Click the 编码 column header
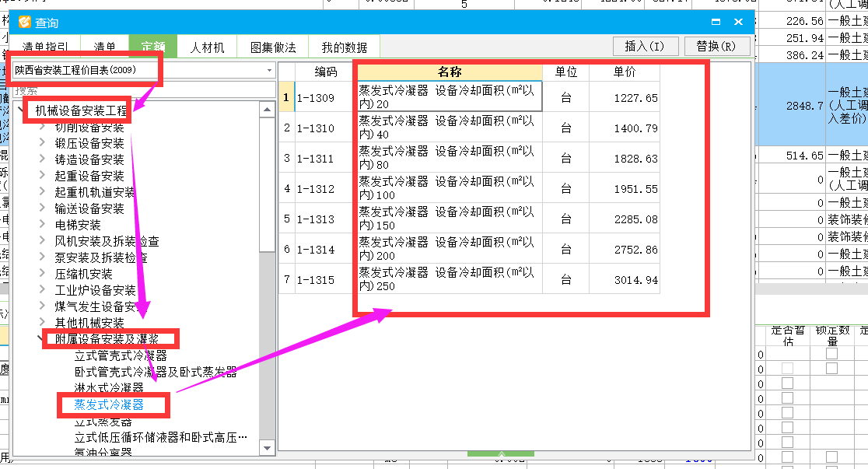The width and height of the screenshot is (868, 469). pyautogui.click(x=325, y=72)
